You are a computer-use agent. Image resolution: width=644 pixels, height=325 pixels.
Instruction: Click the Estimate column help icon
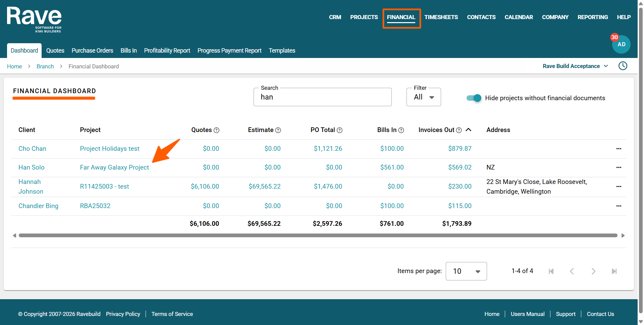[278, 130]
